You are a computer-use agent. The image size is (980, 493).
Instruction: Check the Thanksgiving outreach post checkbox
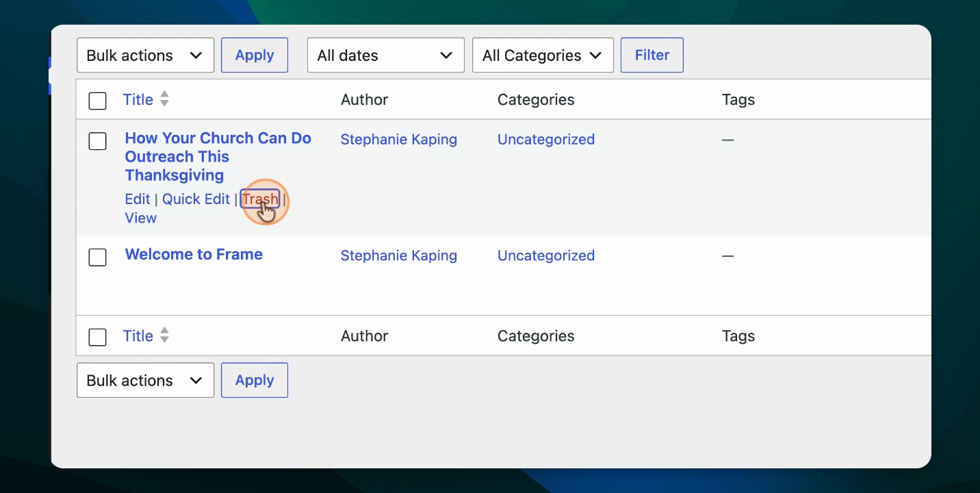98,142
